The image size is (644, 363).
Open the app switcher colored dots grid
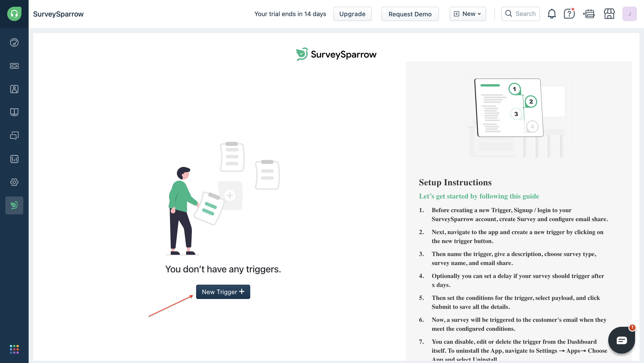point(14,349)
